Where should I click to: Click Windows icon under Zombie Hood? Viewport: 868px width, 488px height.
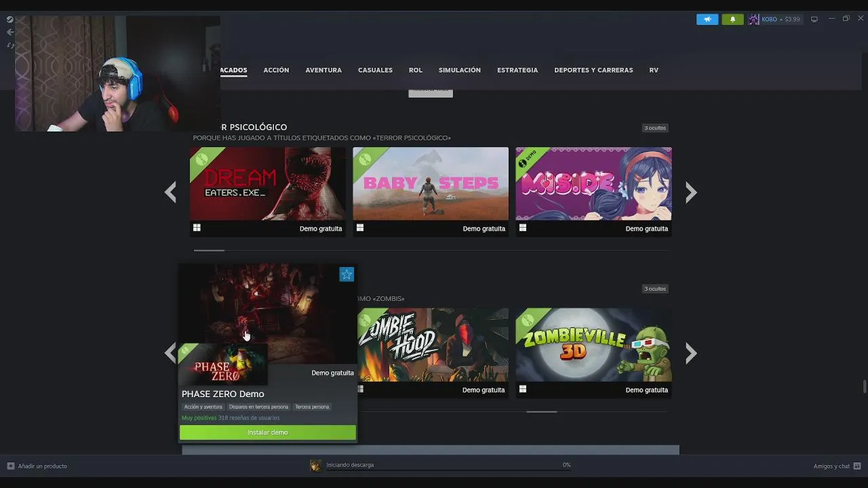360,389
